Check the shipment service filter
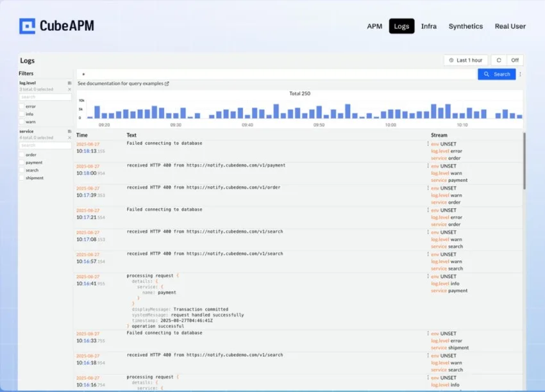545x392 pixels. 21,177
